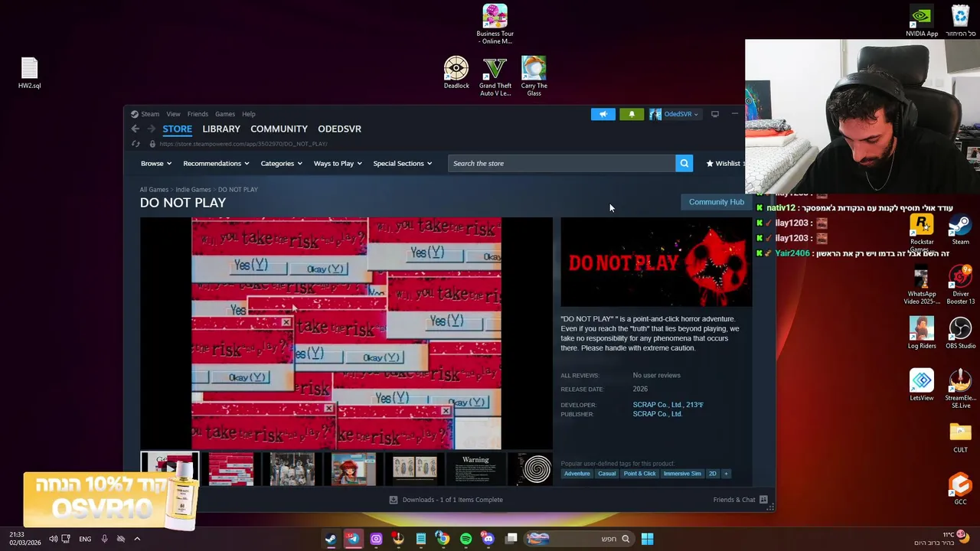980x551 pixels.
Task: Open Business Tour desktop shortcut
Action: [495, 24]
